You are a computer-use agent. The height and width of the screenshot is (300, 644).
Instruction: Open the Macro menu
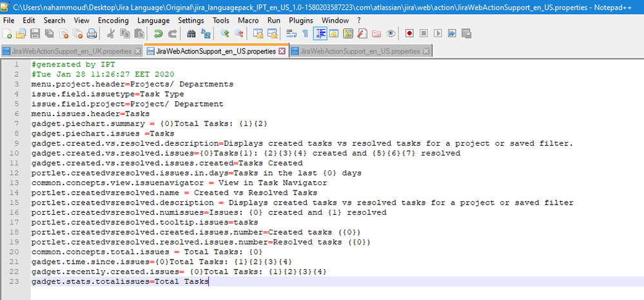click(x=248, y=20)
